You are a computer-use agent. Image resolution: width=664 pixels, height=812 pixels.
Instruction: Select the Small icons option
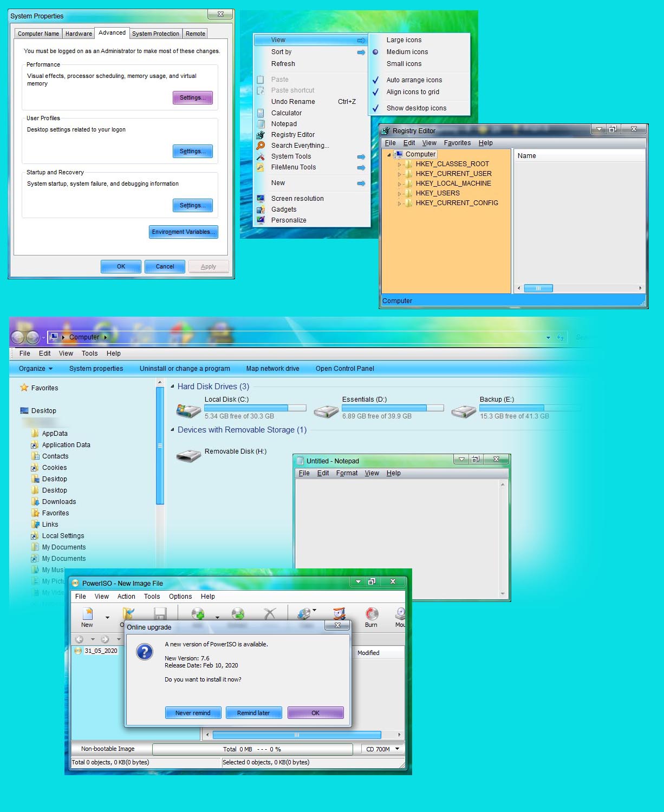(403, 64)
